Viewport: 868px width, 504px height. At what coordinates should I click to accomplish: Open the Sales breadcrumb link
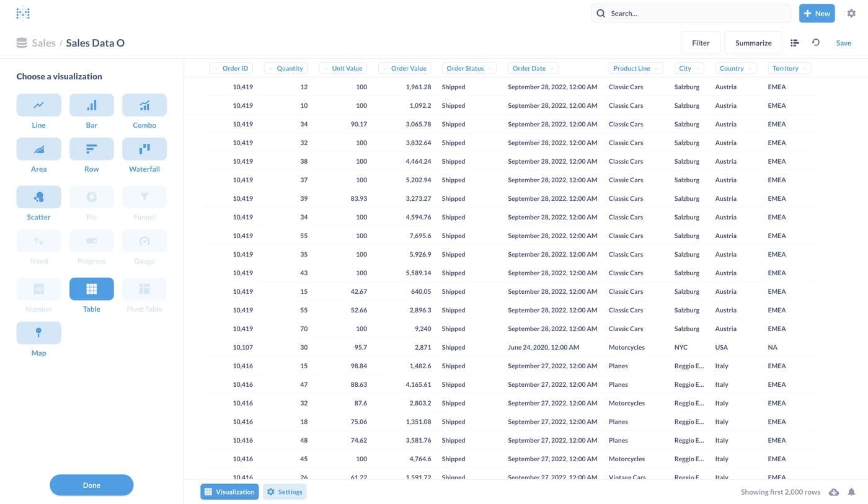43,43
